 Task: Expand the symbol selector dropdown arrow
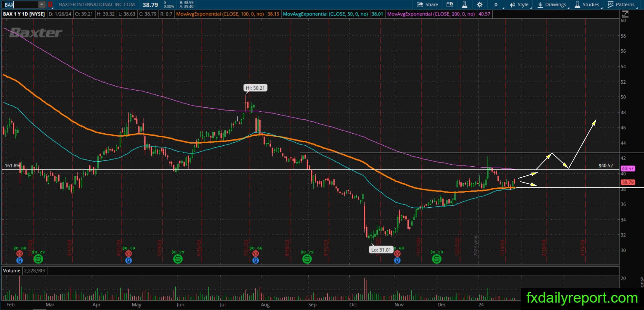click(42, 5)
